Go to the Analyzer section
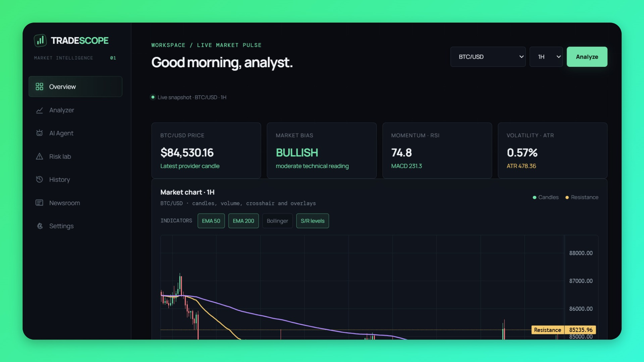 tap(62, 110)
